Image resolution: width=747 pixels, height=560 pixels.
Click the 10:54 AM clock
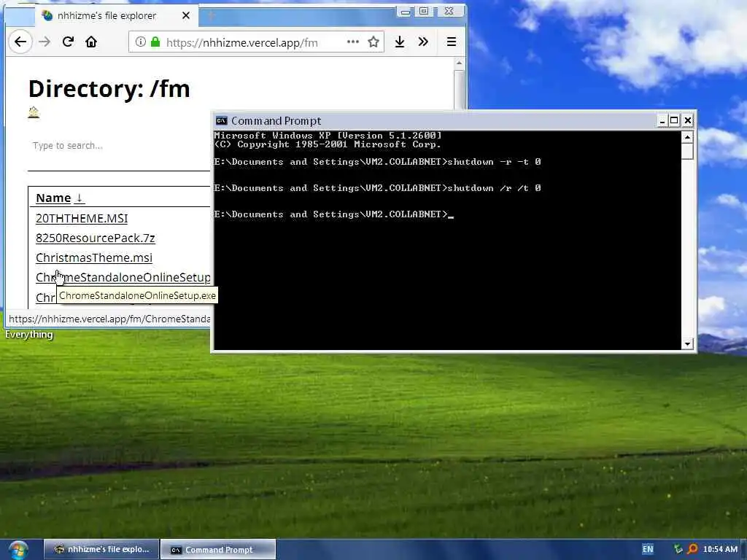720,549
